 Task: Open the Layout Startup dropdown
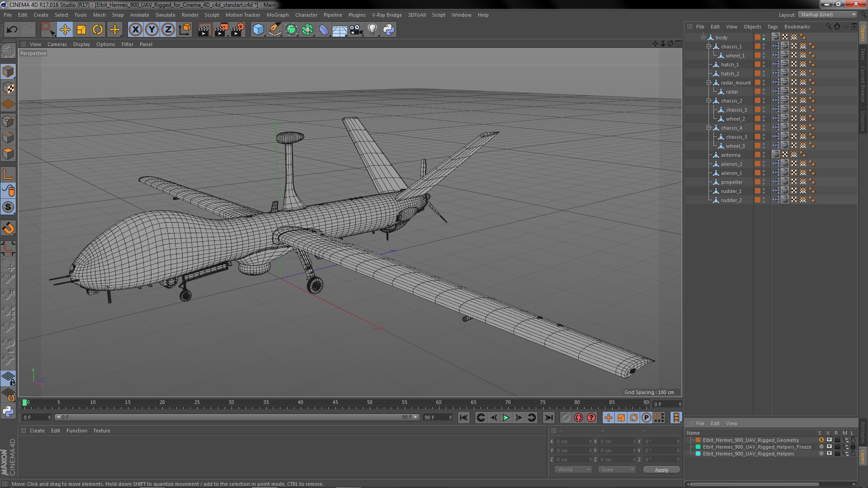click(x=827, y=14)
